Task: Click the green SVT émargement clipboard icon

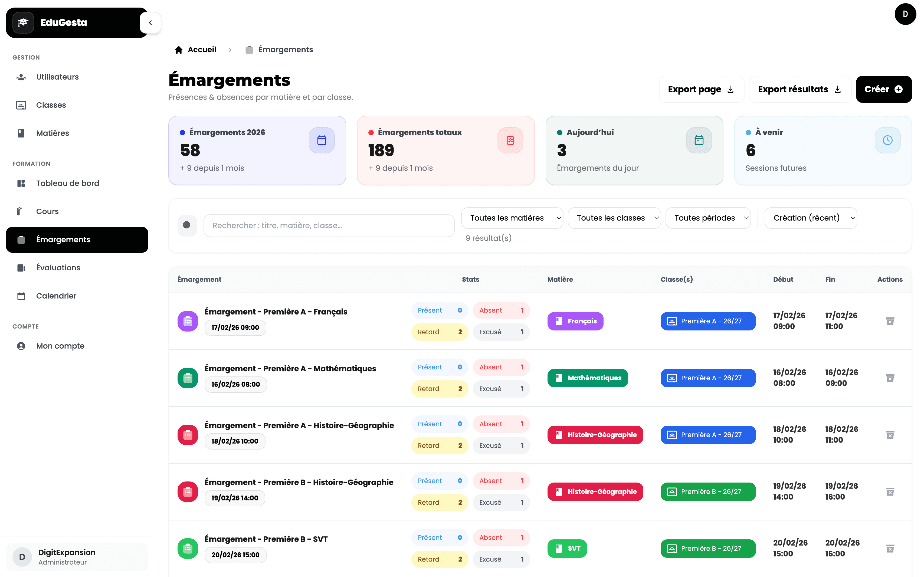Action: coord(187,548)
